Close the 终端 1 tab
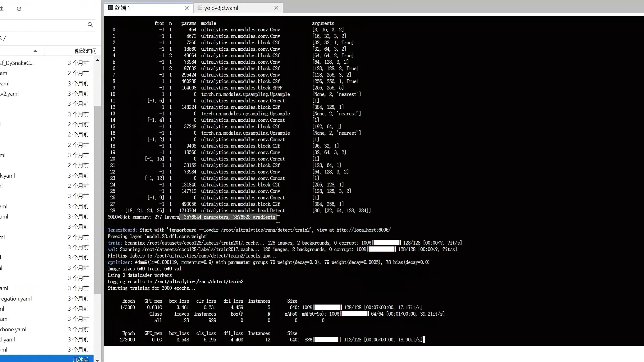The image size is (644, 362). [x=186, y=8]
